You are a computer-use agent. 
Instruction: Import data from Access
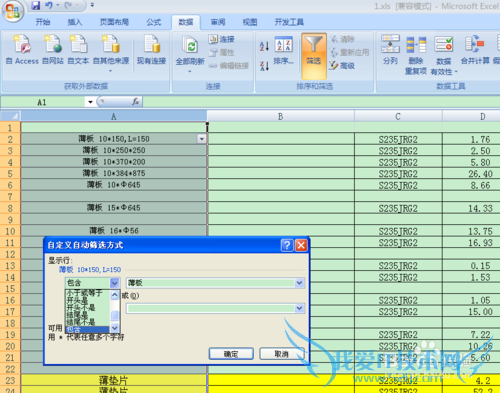coord(22,50)
